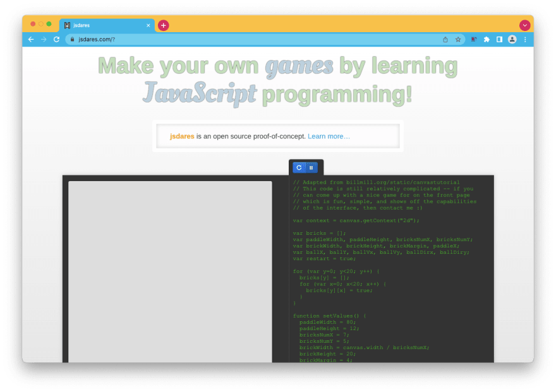Click the line "paddleHeight = 12;"
The height and width of the screenshot is (392, 556).
pos(329,328)
